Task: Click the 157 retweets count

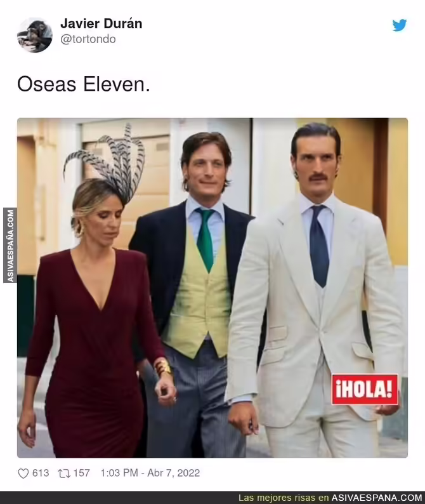Action: (x=82, y=473)
